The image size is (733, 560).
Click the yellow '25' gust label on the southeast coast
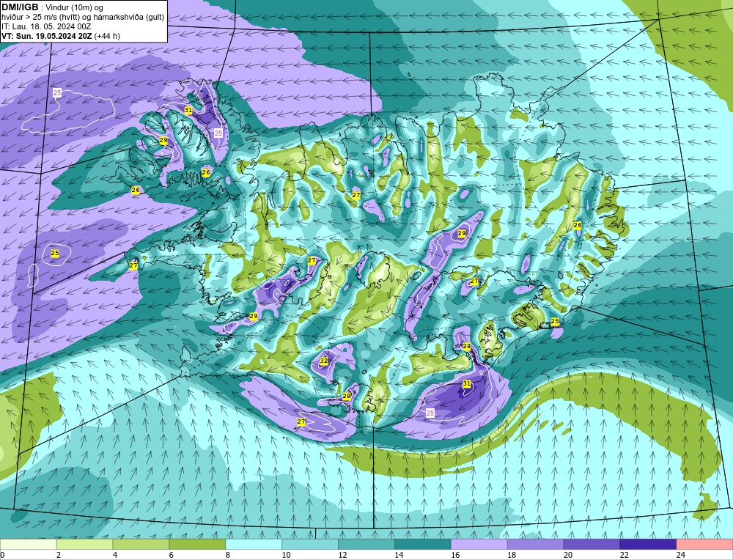point(555,322)
